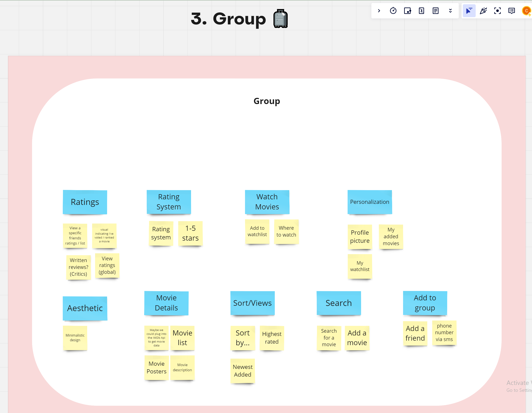Click the '1-5 stars' yellow sticky
Viewport: 532px width, 413px height.
(x=190, y=233)
